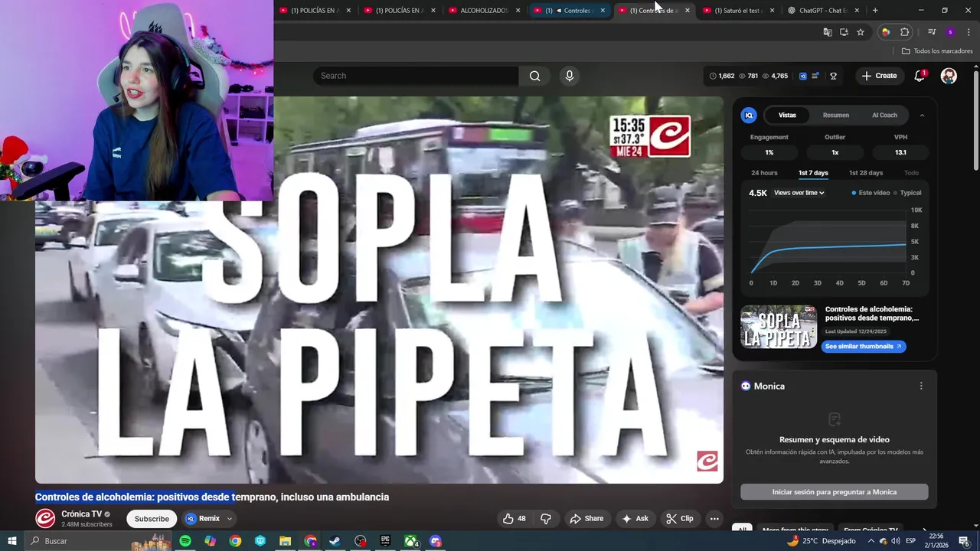This screenshot has width=980, height=551.
Task: Expand the Remix dropdown arrow
Action: point(229,519)
